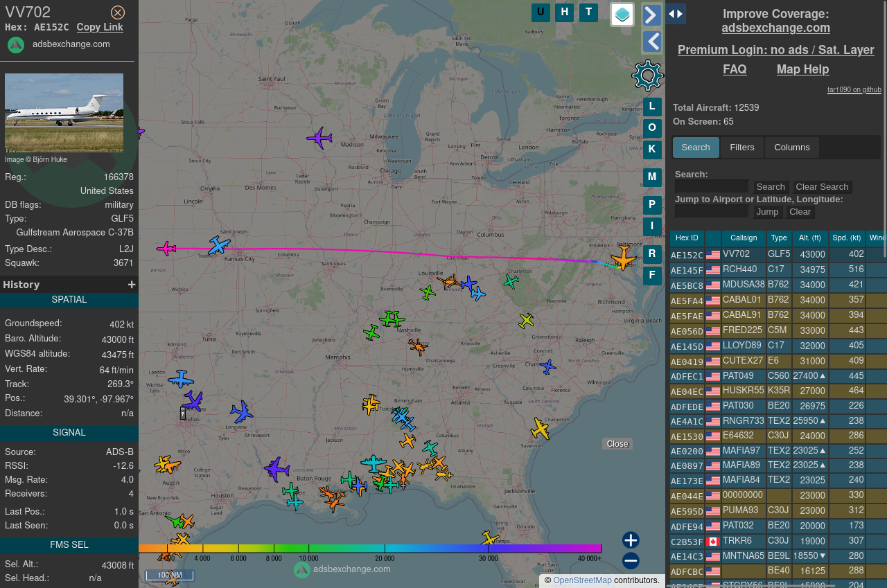This screenshot has height=588, width=887.
Task: Zoom in on the map
Action: pyautogui.click(x=631, y=540)
